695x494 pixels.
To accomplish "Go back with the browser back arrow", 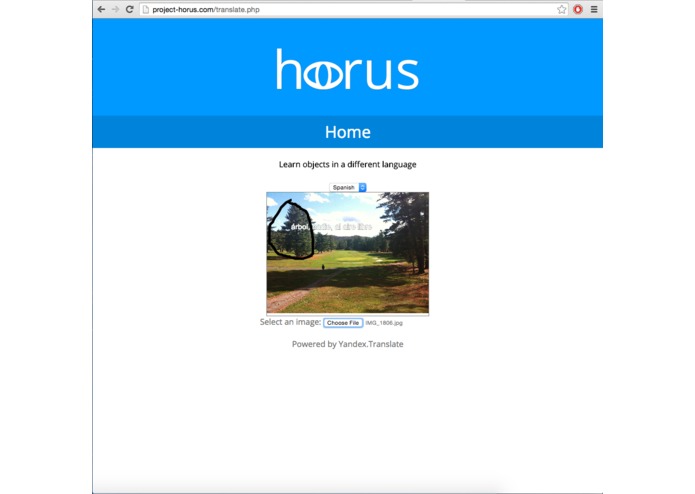I will [101, 9].
